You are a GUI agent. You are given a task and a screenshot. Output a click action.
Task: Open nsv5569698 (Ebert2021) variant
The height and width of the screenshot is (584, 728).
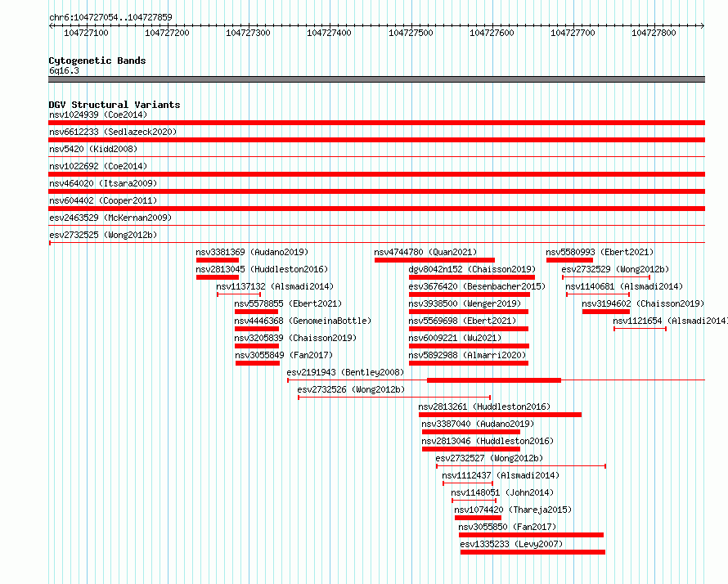[462, 321]
